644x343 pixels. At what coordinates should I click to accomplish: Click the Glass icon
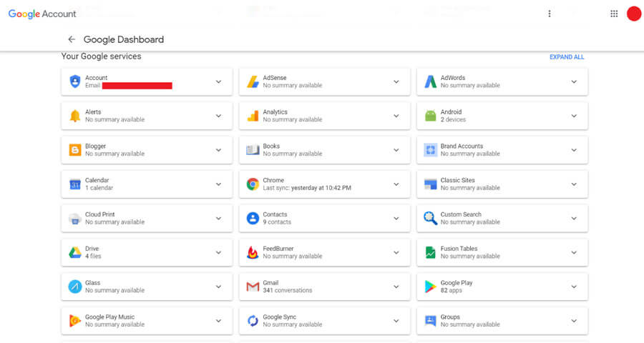click(x=74, y=287)
